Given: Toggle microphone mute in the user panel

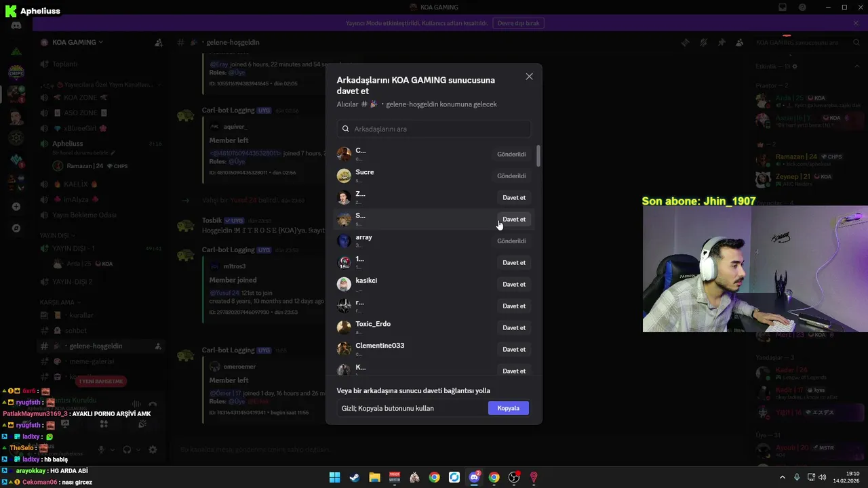Looking at the screenshot, I should tap(101, 450).
